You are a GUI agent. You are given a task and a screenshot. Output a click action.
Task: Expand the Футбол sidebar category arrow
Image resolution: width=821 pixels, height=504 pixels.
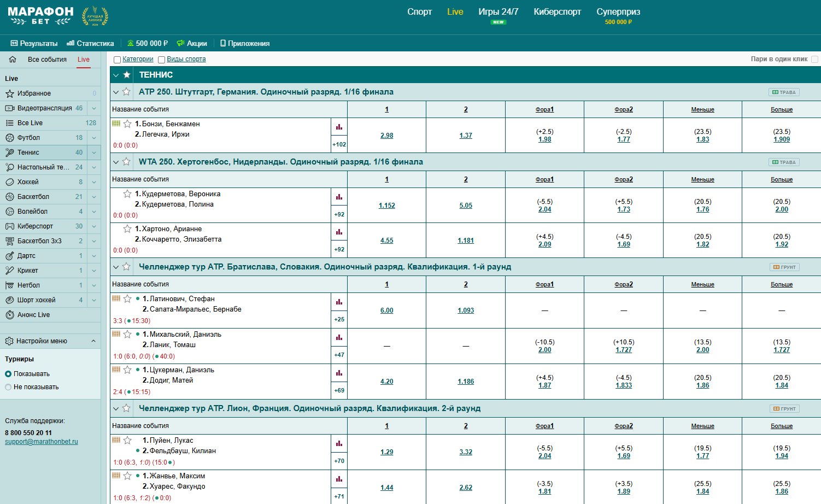94,138
